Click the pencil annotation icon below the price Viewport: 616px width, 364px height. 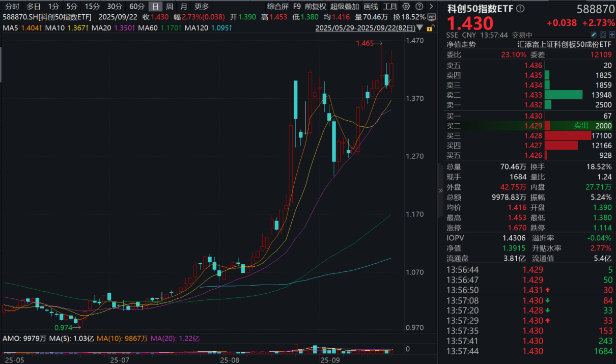coord(593,34)
